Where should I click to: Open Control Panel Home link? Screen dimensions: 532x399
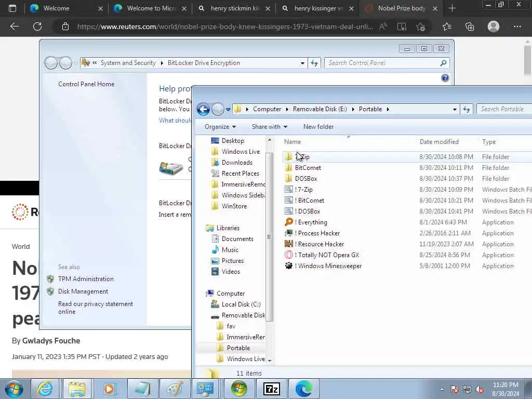coord(86,84)
